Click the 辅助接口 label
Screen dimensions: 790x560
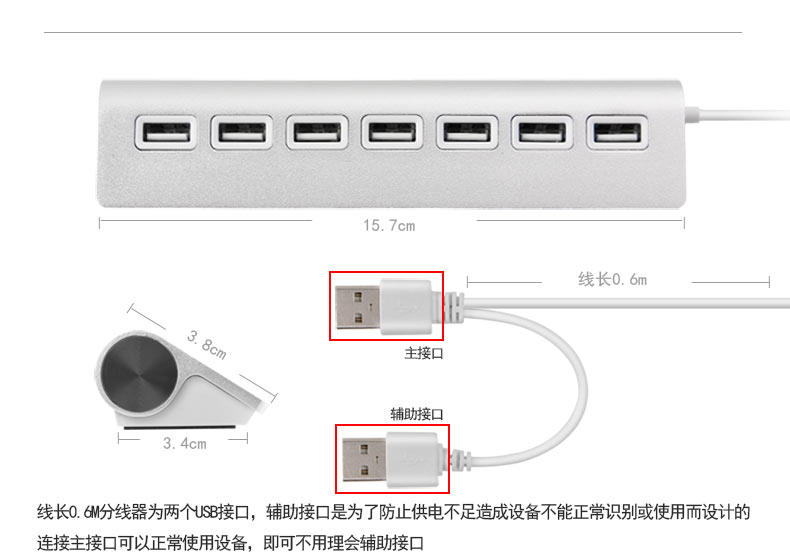[x=417, y=414]
